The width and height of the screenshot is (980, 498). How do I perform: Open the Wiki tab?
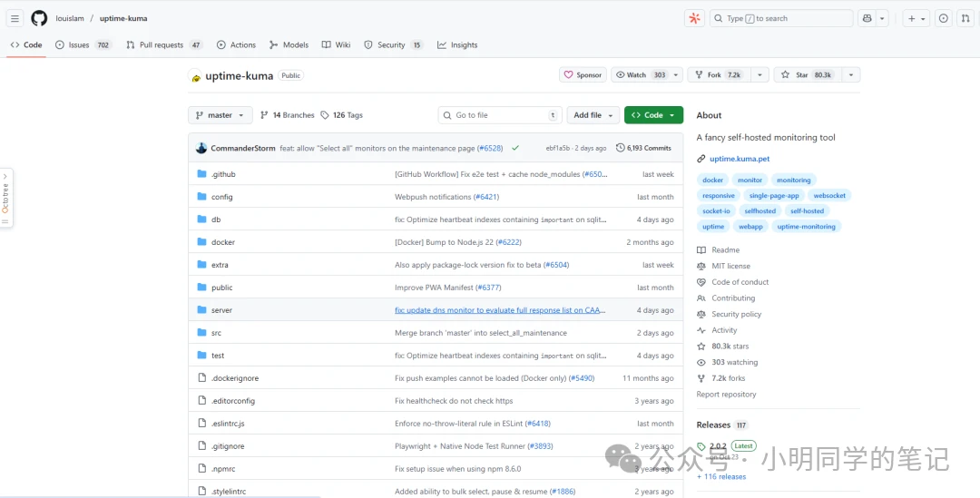(337, 45)
